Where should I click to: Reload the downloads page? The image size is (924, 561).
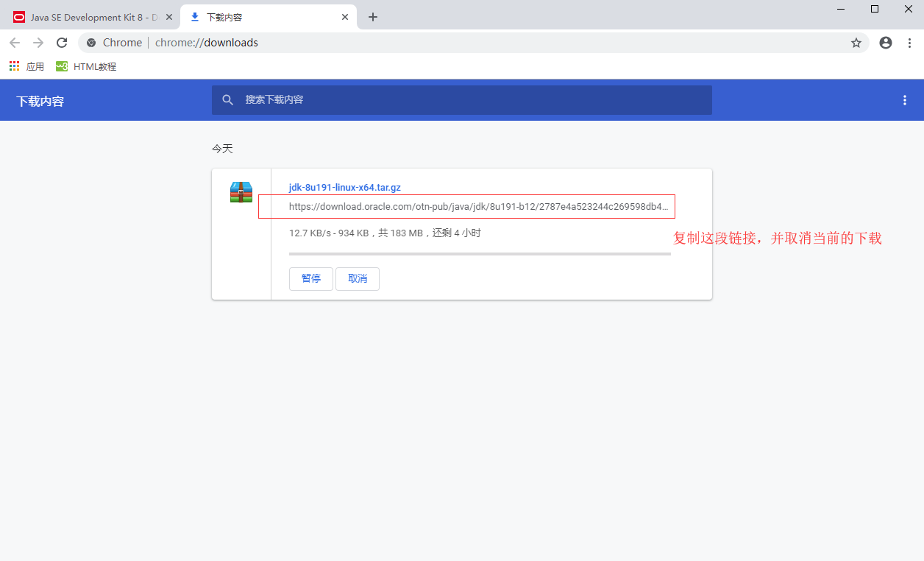[x=62, y=43]
